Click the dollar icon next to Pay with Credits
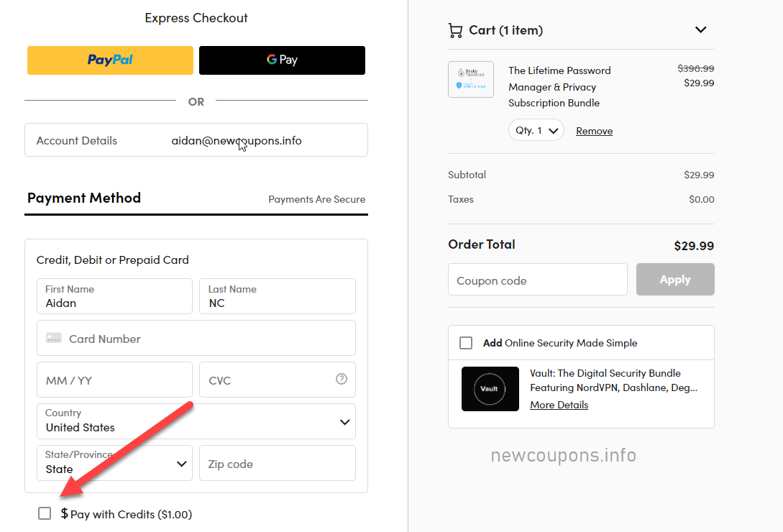Viewport: 783px width, 532px height. [x=65, y=513]
